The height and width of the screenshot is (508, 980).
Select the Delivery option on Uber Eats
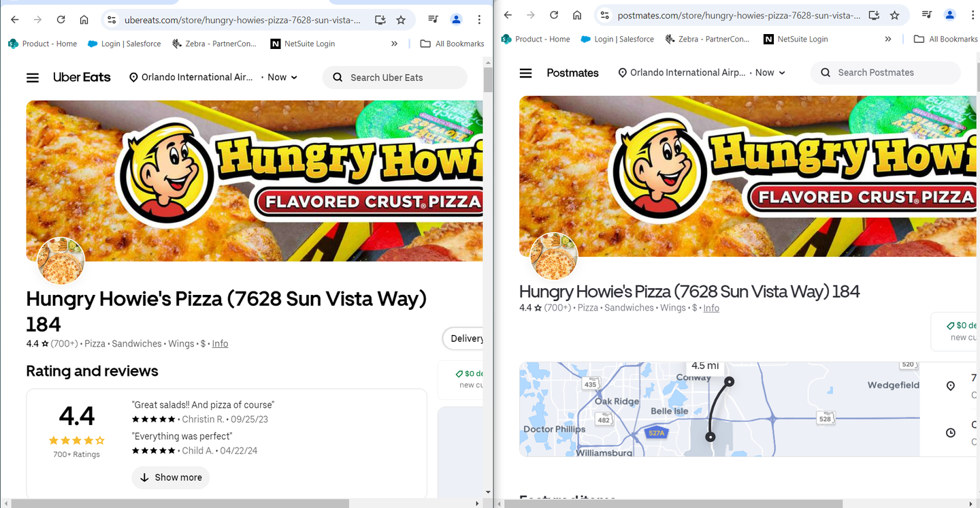coord(464,338)
